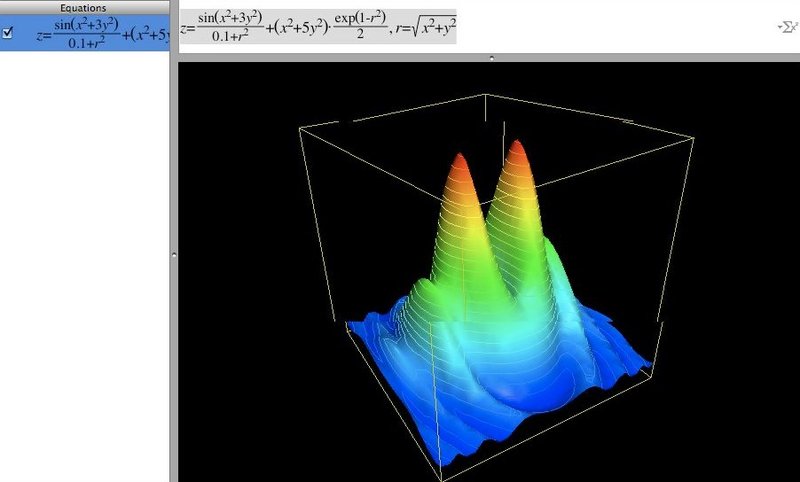
Task: Click the collapse handle above the graph
Action: [489, 60]
